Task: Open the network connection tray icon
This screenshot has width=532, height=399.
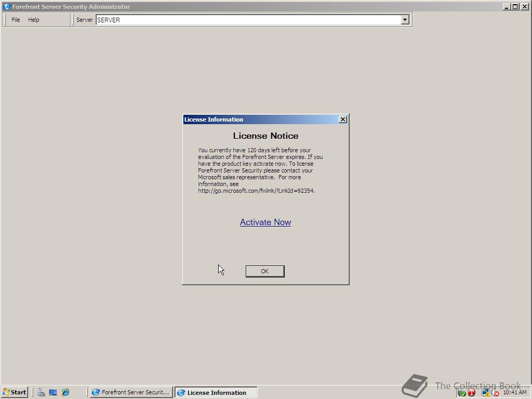Action: 485,393
